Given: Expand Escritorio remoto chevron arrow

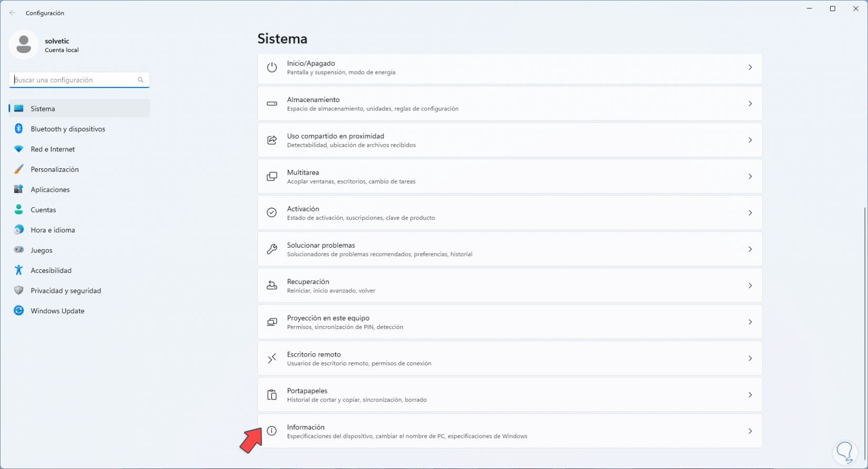Looking at the screenshot, I should [x=750, y=359].
